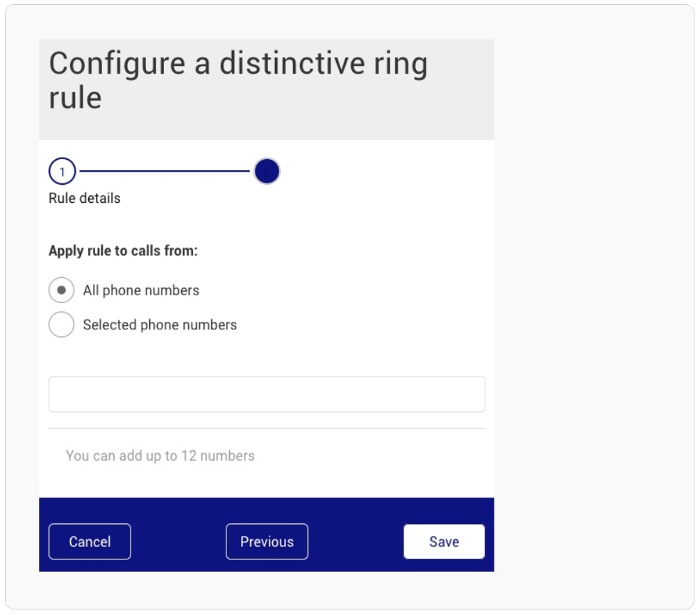Viewport: 700px width, 615px height.
Task: Select the All phone numbers radio button
Action: click(62, 290)
